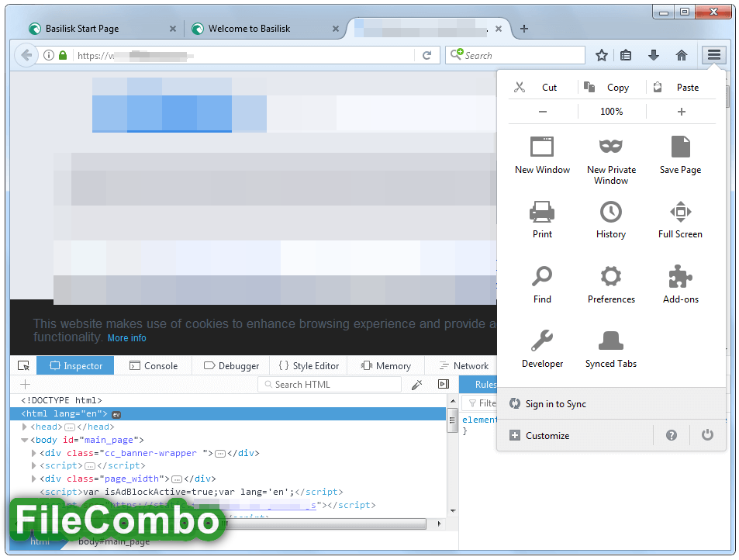Follow the More info cookie link
The height and width of the screenshot is (560, 739).
[x=126, y=338]
